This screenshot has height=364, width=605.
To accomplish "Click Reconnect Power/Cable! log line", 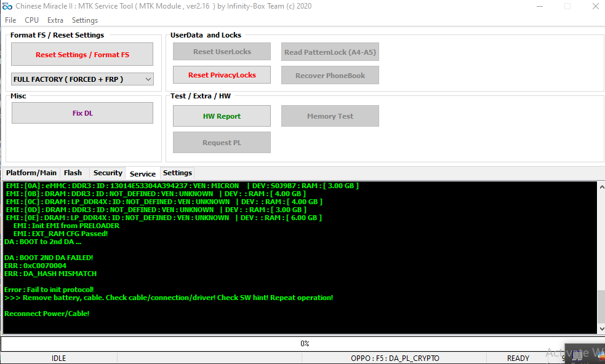I will point(47,314).
